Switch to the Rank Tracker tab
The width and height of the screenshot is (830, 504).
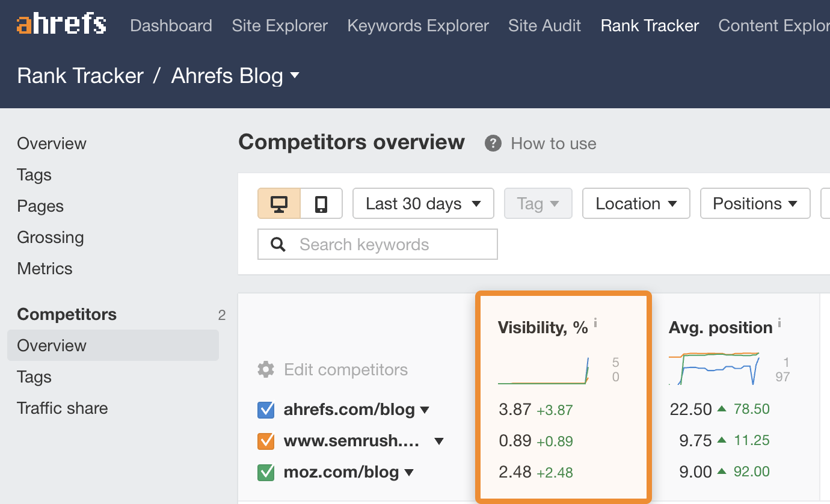(x=649, y=25)
